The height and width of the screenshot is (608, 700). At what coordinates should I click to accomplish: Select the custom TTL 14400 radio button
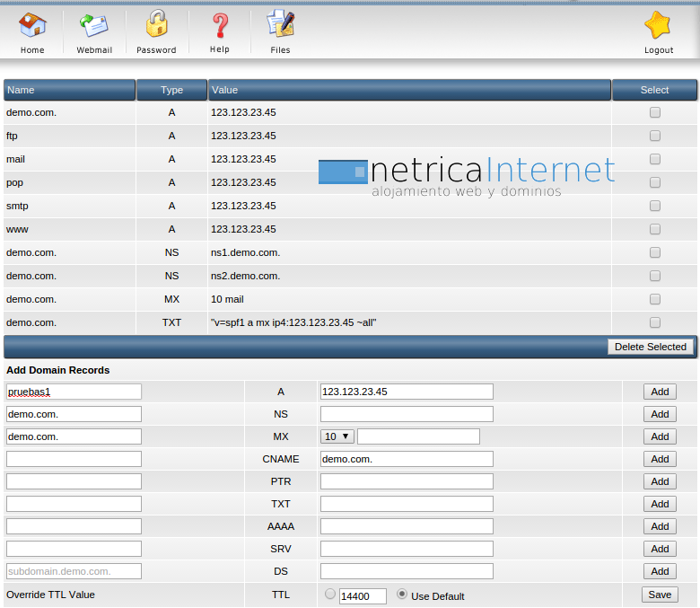point(330,594)
